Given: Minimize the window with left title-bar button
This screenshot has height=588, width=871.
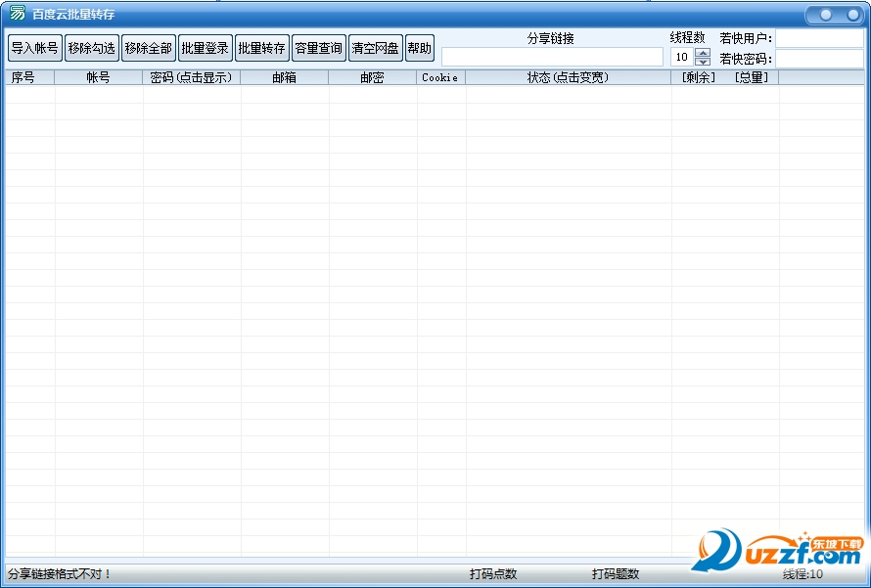Looking at the screenshot, I should coord(826,15).
